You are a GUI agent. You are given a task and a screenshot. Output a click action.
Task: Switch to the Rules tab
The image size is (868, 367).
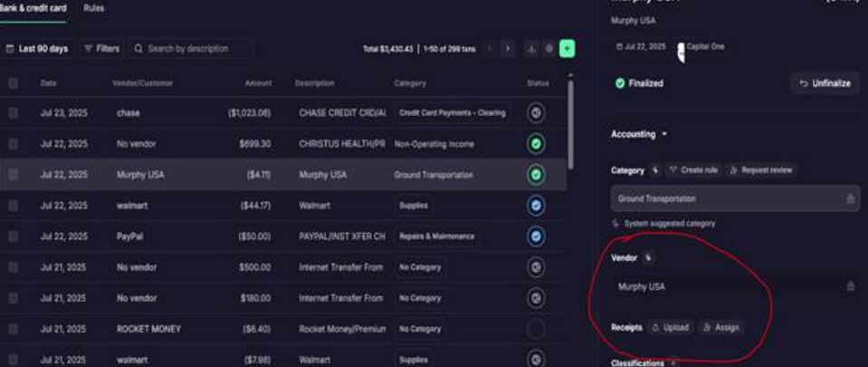point(93,9)
